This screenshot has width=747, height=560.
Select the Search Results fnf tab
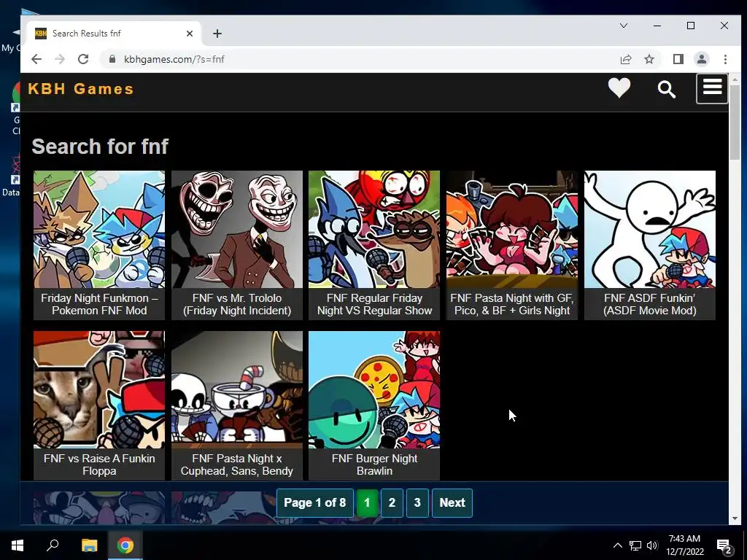[113, 34]
